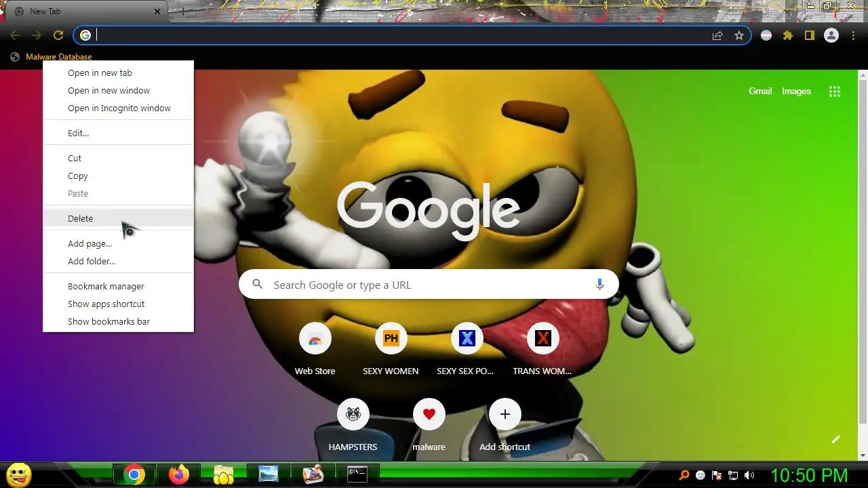Close the New Tab tab
This screenshot has width=868, height=488.
(157, 12)
